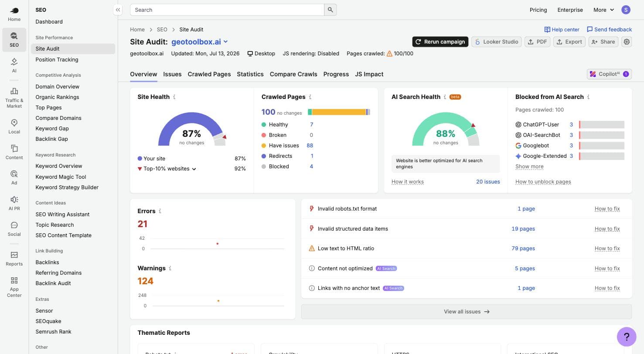Open the settings gear icon
The image size is (644, 354).
tap(627, 42)
